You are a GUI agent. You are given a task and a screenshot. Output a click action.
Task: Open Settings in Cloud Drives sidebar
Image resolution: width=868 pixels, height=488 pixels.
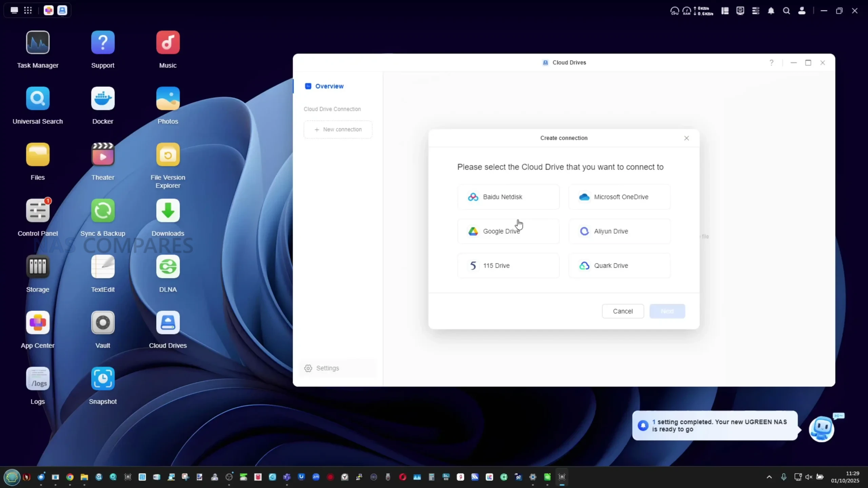[x=327, y=368]
